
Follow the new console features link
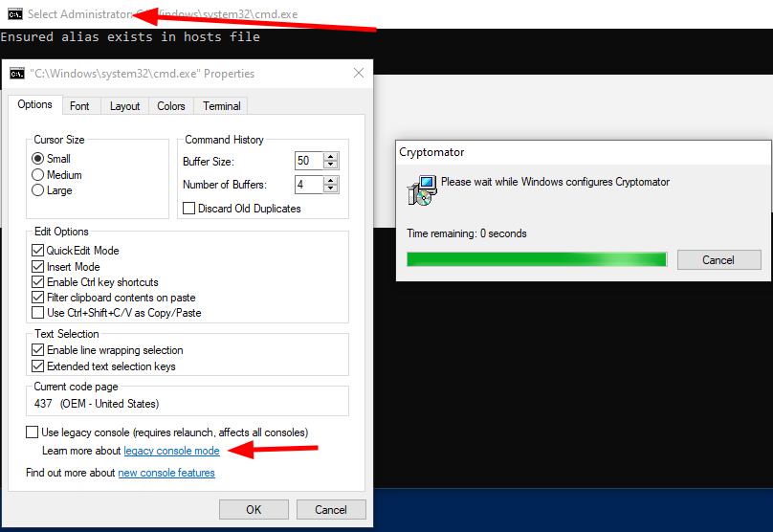pyautogui.click(x=166, y=473)
